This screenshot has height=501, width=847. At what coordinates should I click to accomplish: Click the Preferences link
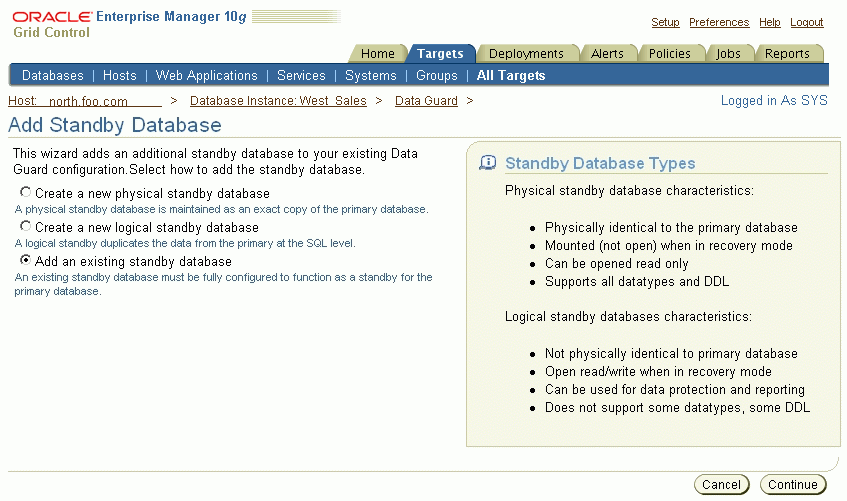(x=719, y=22)
